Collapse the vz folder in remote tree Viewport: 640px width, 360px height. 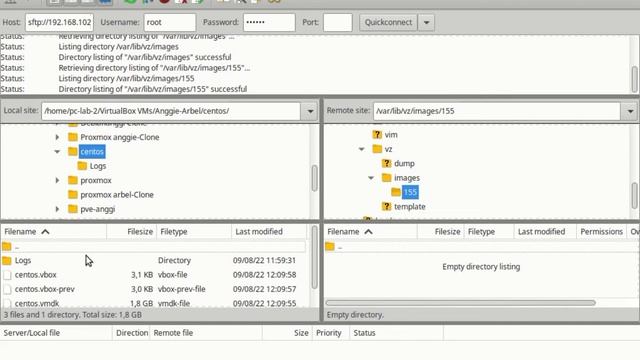pos(362,149)
